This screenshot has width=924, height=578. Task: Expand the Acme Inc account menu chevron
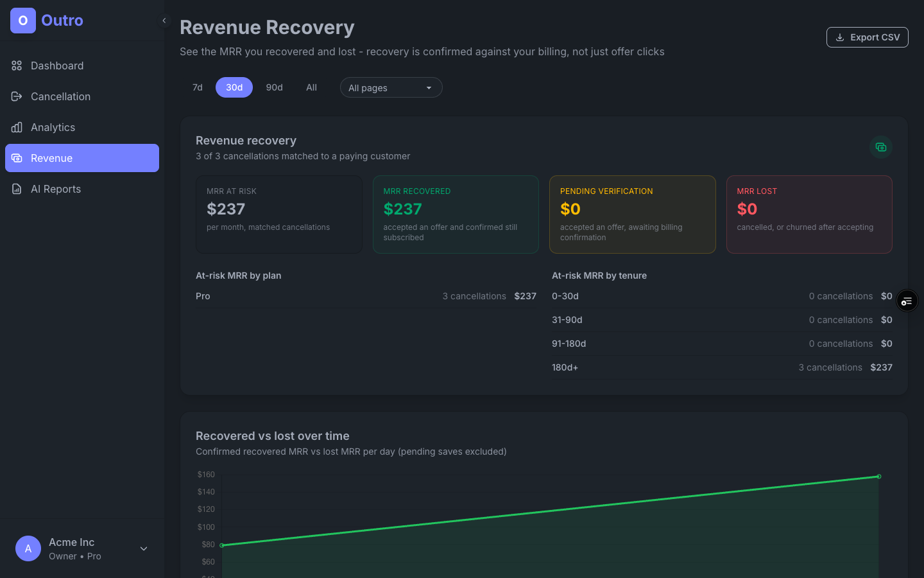144,548
